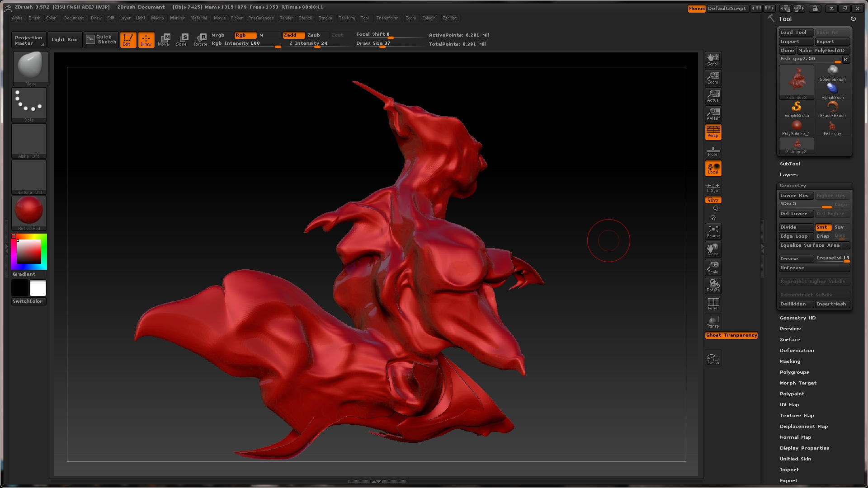
Task: Click the Floor grid icon
Action: point(713,151)
